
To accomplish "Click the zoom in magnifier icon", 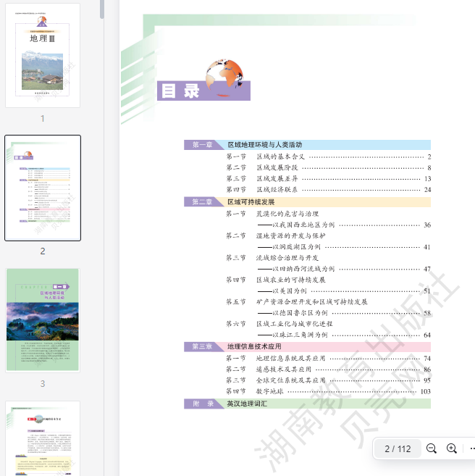I will tap(452, 448).
